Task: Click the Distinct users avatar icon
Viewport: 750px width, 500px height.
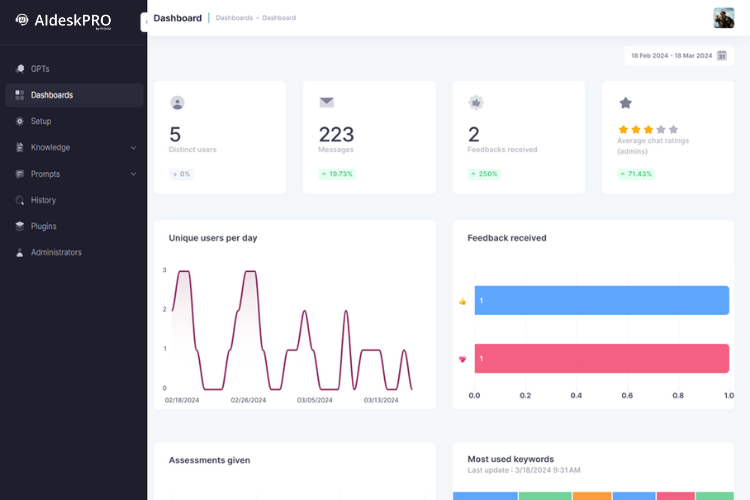Action: point(177,102)
